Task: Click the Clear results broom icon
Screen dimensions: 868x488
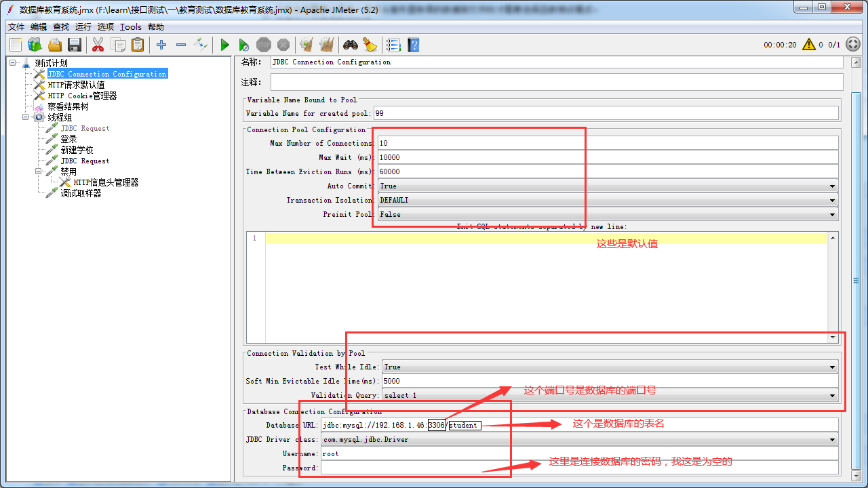Action: tap(307, 45)
